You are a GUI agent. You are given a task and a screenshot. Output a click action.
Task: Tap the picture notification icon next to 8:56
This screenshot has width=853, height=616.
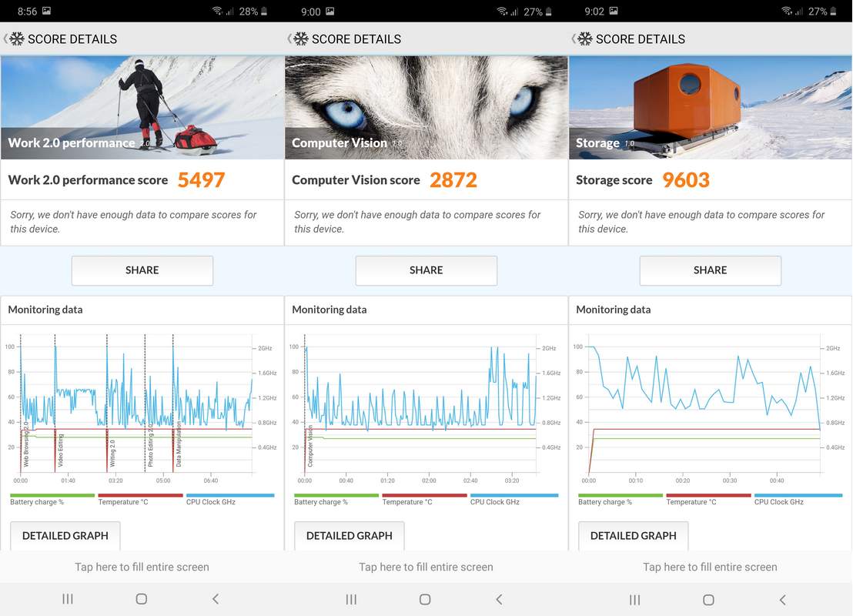tap(47, 11)
